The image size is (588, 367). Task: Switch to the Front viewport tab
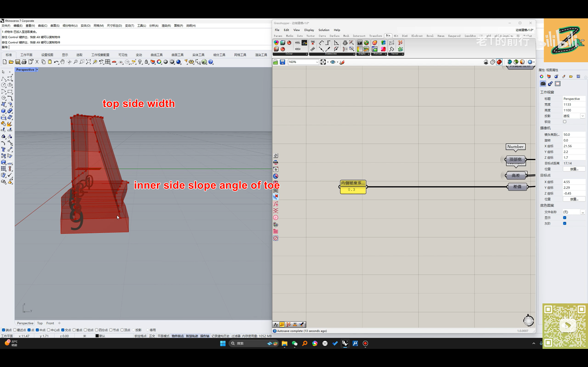point(50,323)
